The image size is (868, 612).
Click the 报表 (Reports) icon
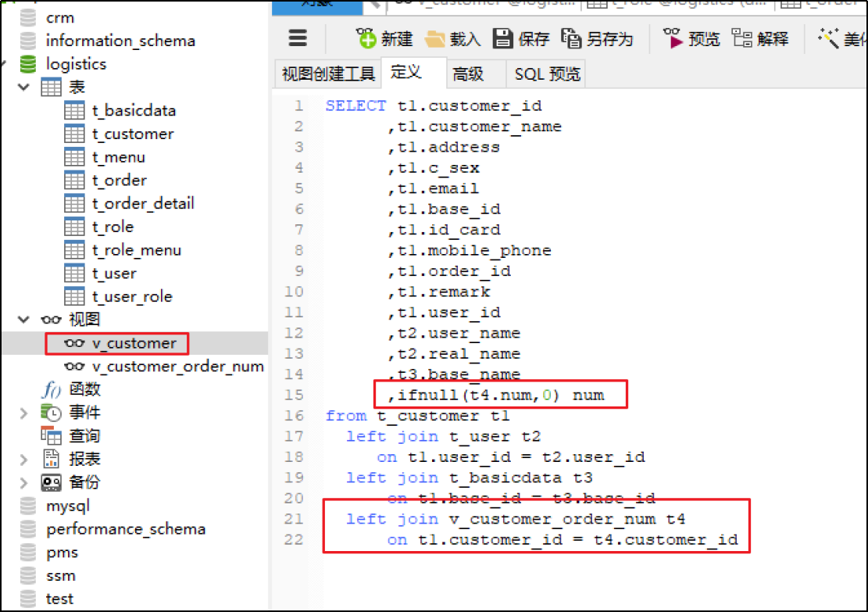[51, 459]
